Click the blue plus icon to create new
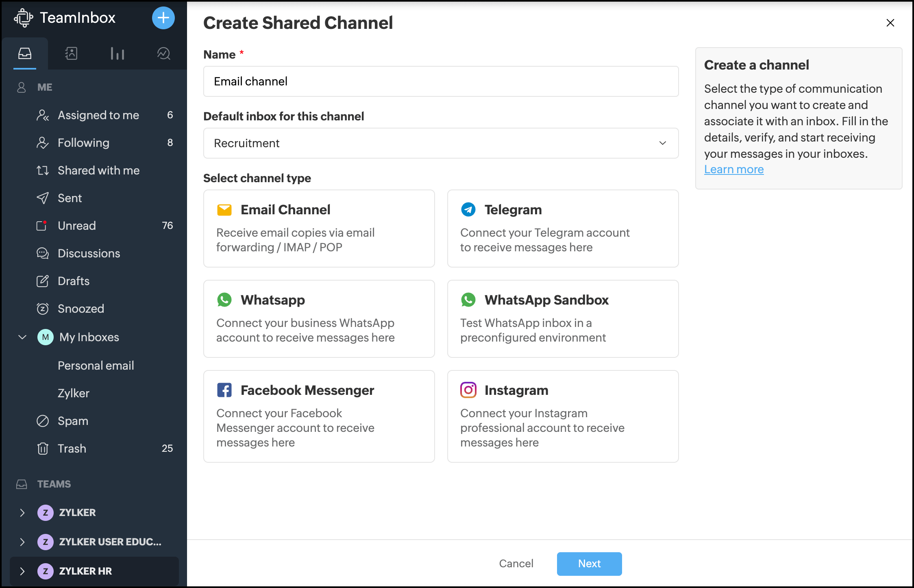The image size is (914, 588). pyautogui.click(x=163, y=18)
